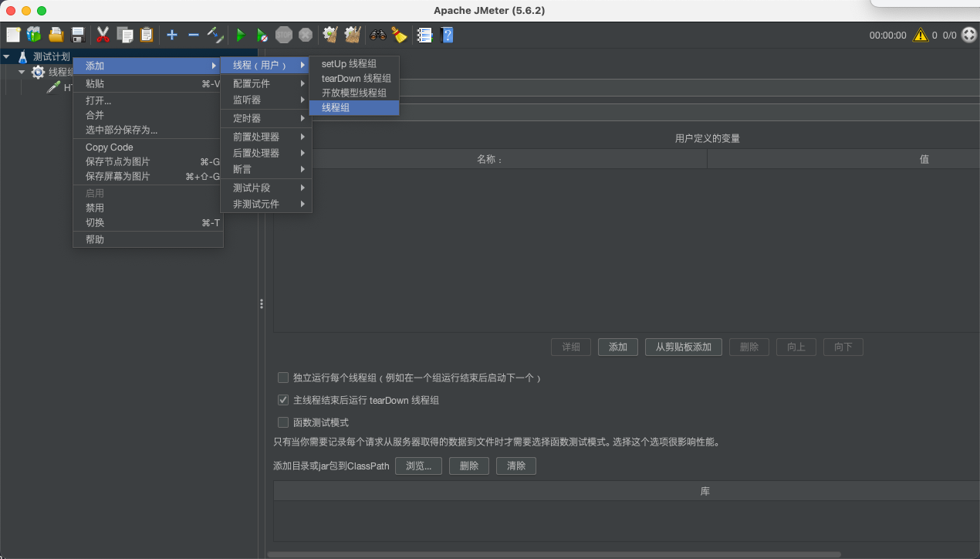Click the 名称 column header
Viewport: 980px width, 559px height.
tap(490, 159)
